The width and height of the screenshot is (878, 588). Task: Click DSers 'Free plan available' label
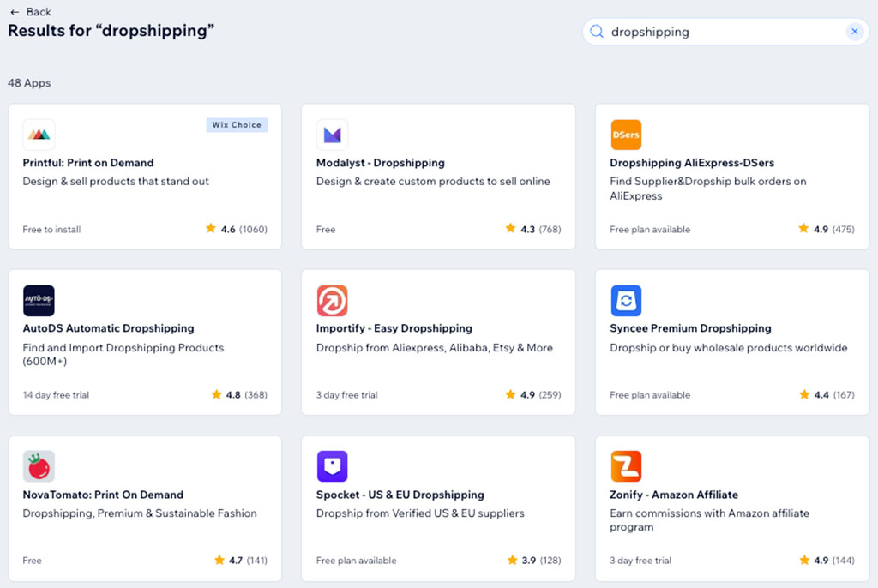(650, 230)
